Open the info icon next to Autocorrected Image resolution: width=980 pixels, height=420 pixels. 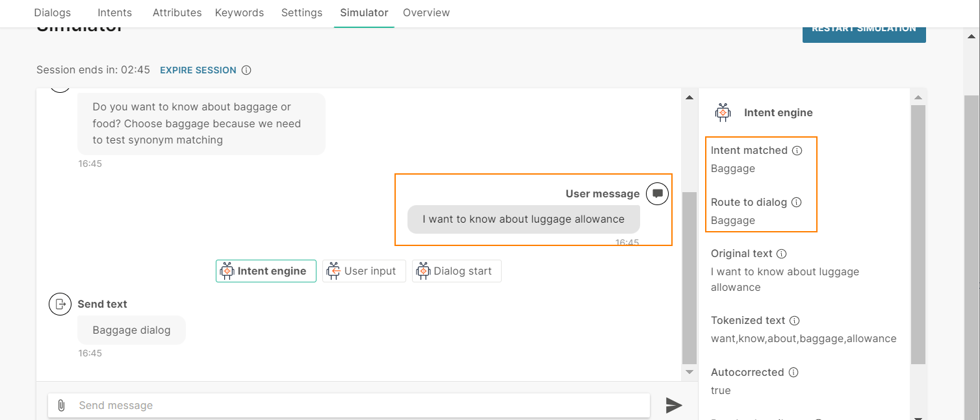(793, 372)
